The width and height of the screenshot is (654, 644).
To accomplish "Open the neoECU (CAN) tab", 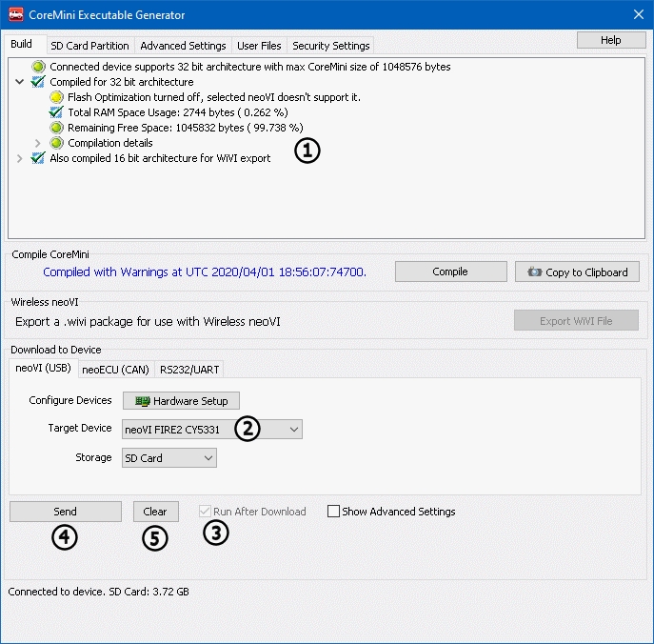I will pyautogui.click(x=114, y=370).
